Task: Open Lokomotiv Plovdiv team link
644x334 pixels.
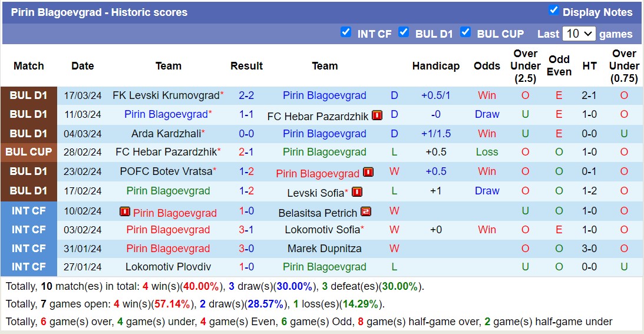Action: coord(168,267)
